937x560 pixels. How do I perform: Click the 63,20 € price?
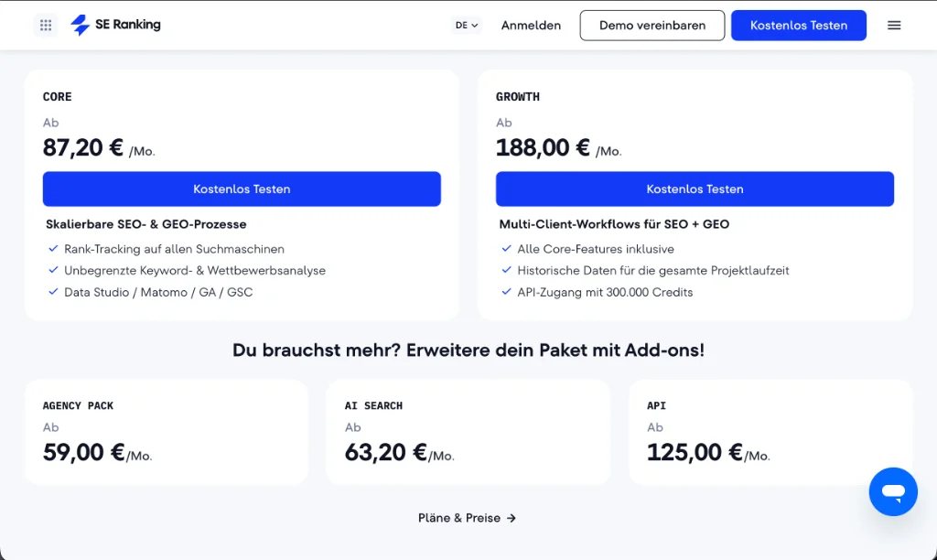(386, 452)
